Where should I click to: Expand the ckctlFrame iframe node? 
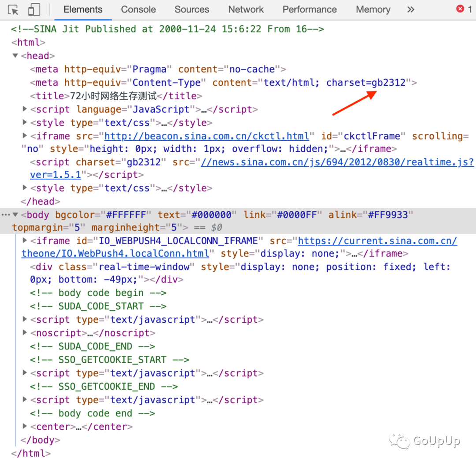click(25, 136)
